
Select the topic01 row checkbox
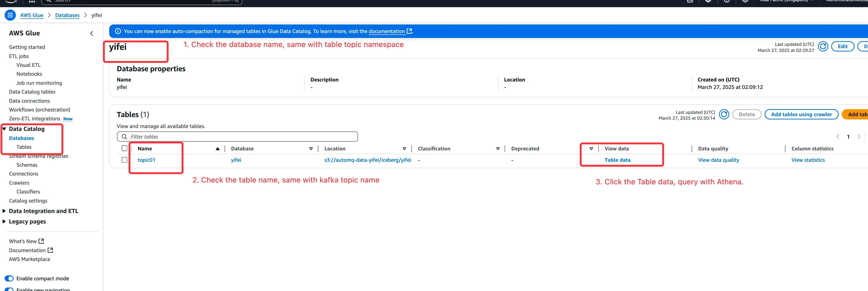pos(124,160)
